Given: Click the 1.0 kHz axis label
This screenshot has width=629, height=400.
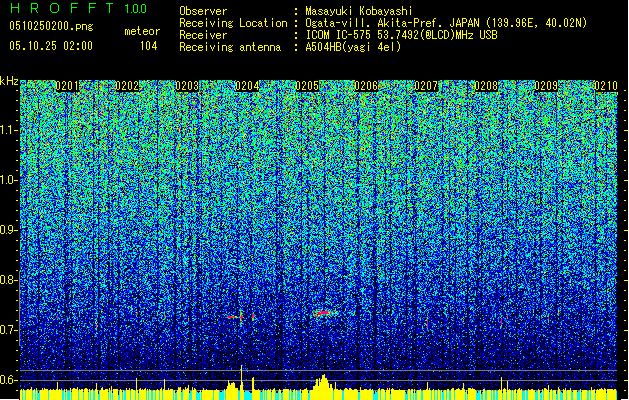Looking at the screenshot, I should point(8,180).
